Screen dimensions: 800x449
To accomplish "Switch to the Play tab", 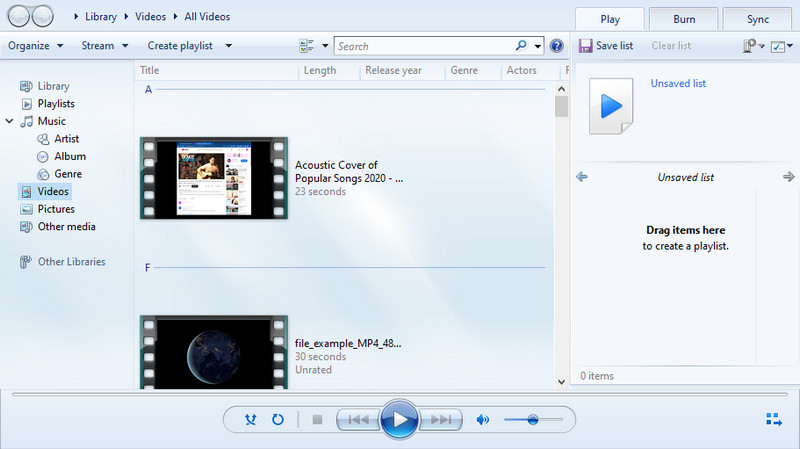I will pyautogui.click(x=610, y=19).
